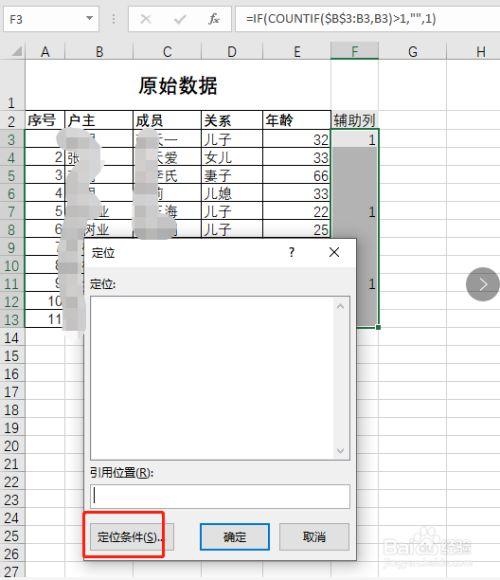Open Insert Function via fx icon
This screenshot has width=500, height=580.
tap(214, 18)
